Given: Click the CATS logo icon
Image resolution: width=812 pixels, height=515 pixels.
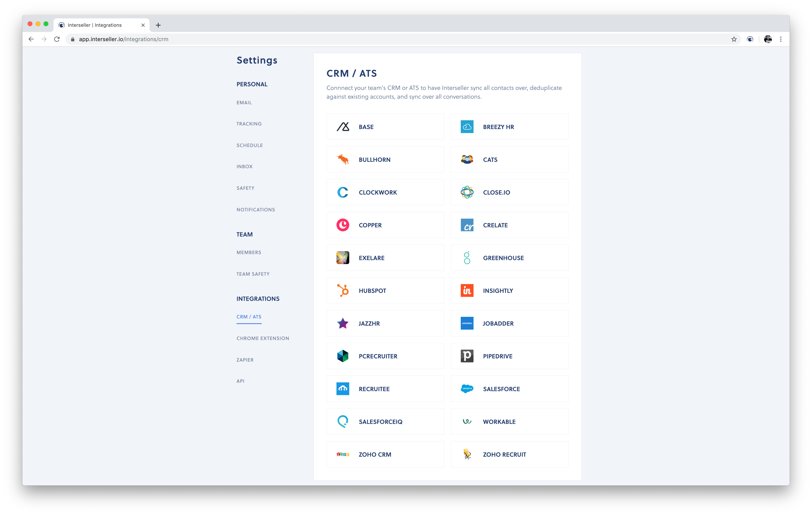Looking at the screenshot, I should [467, 159].
